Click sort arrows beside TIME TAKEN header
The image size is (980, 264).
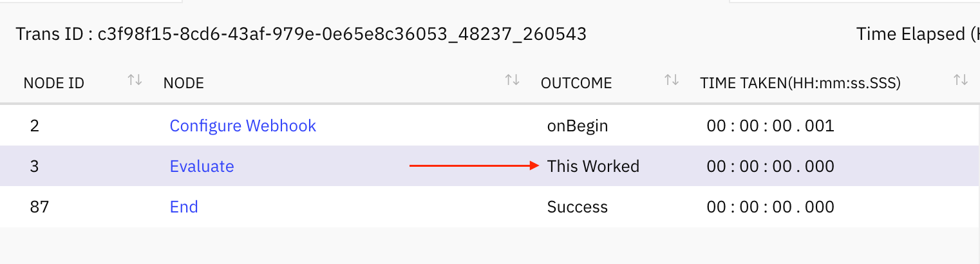click(x=961, y=80)
